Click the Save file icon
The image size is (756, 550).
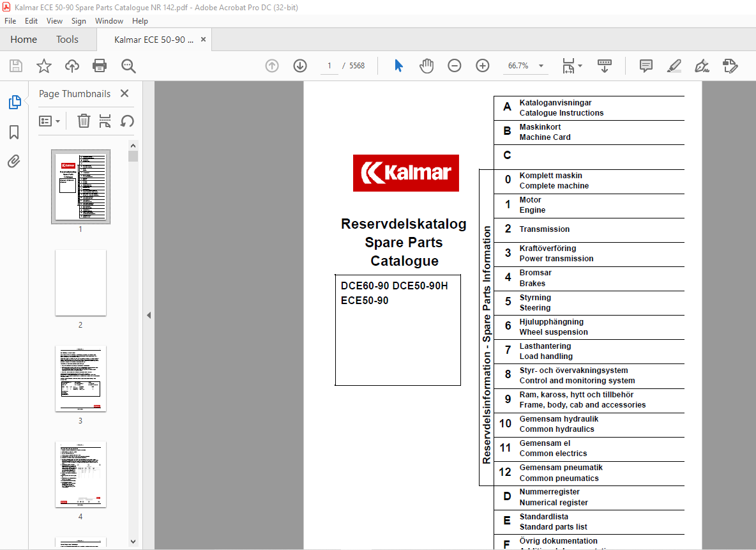point(16,66)
